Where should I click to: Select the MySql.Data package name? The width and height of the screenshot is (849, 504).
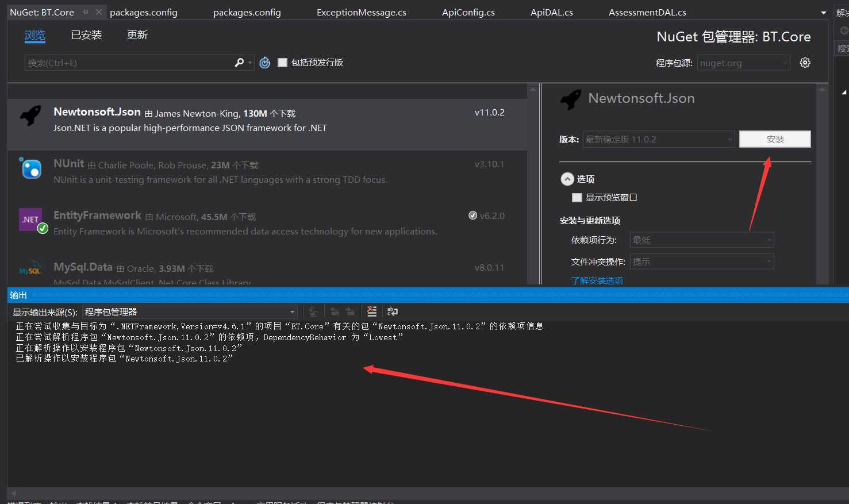coord(83,267)
